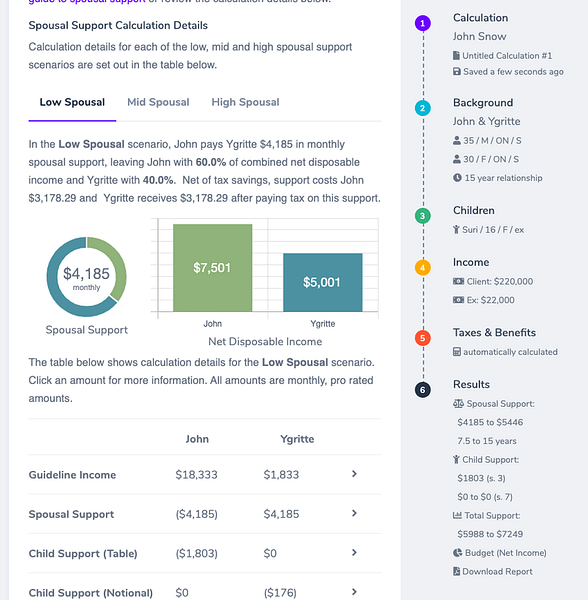Click the Download Report file icon
The image size is (588, 600).
click(456, 571)
